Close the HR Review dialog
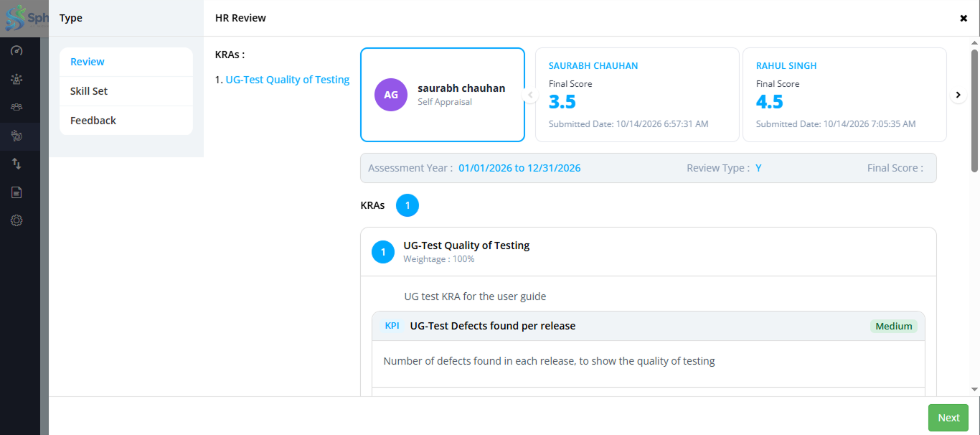Screen dimensions: 980x435 (963, 19)
